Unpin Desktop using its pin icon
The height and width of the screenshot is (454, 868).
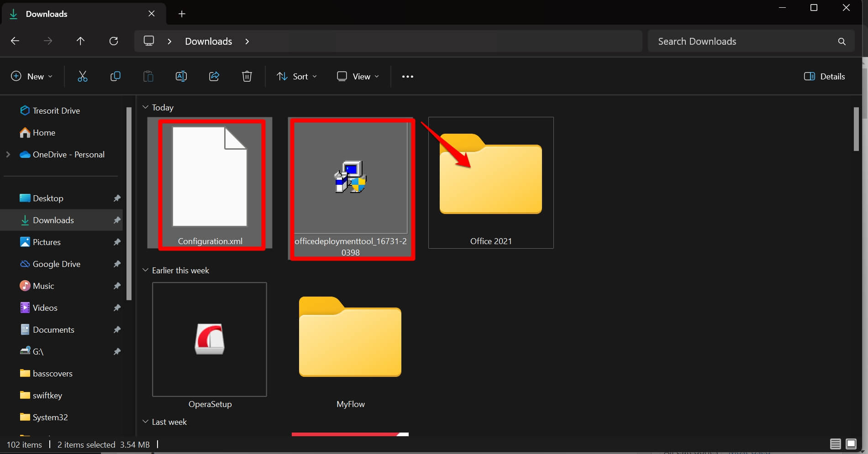tap(117, 198)
